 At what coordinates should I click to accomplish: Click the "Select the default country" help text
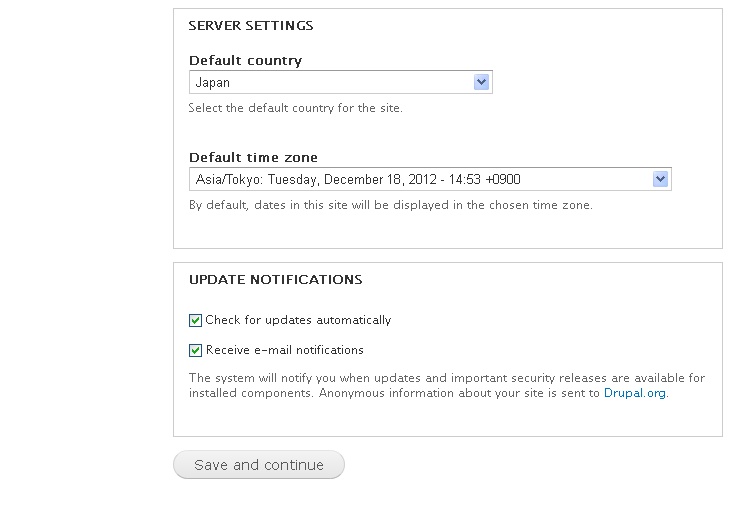(296, 108)
